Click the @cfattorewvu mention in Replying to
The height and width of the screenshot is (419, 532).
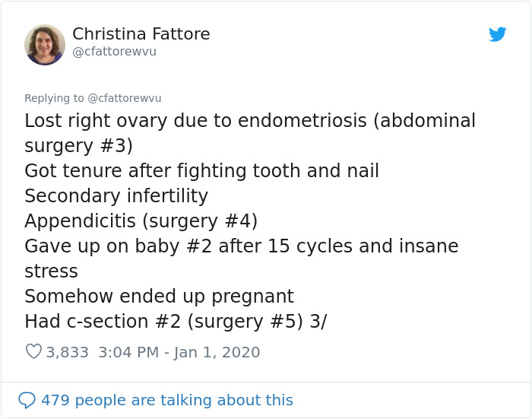[x=125, y=98]
